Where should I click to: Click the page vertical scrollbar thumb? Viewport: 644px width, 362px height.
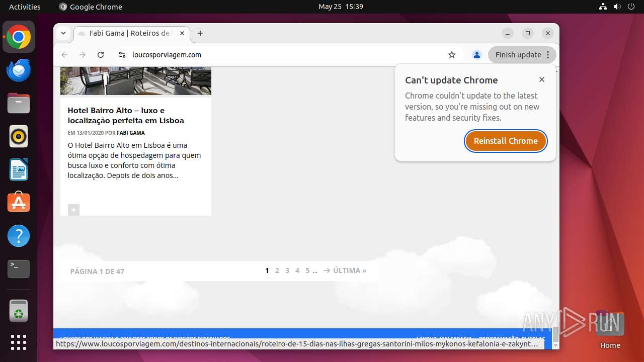click(x=555, y=334)
